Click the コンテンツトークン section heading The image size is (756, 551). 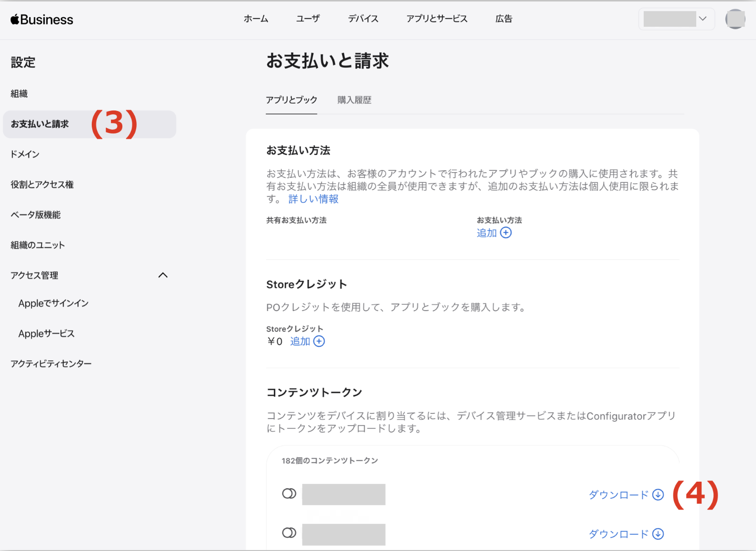(314, 393)
